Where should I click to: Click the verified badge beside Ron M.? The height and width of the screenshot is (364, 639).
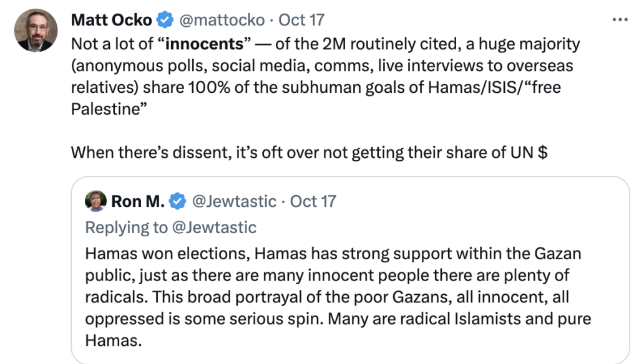(x=178, y=201)
